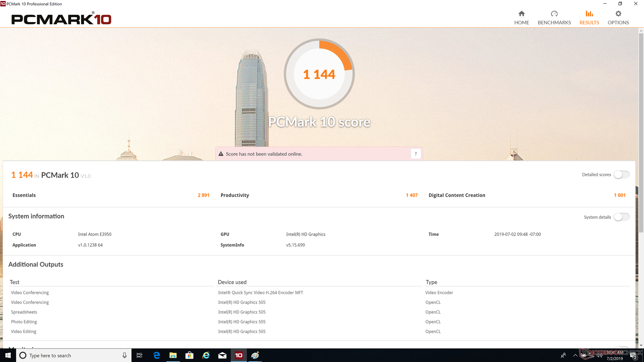Viewport: 644px width, 362px height.
Task: Click the Productivity score 1 407
Action: pyautogui.click(x=412, y=195)
